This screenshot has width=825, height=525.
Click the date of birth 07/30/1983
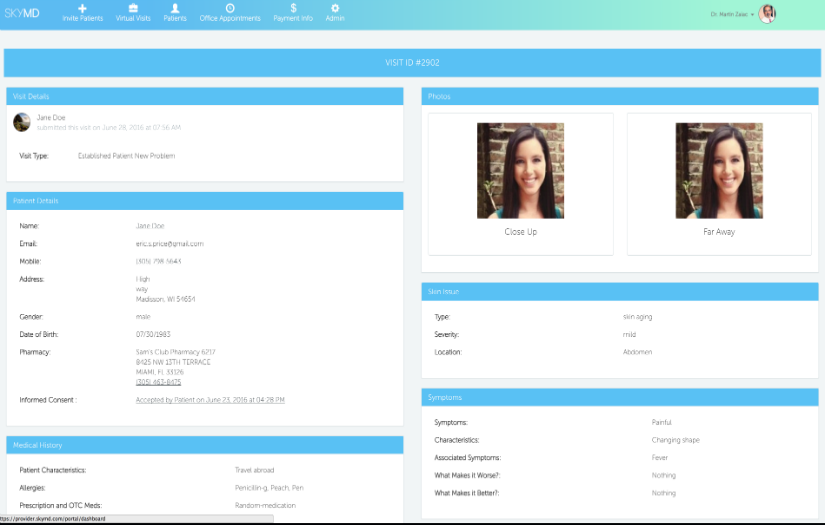[153, 334]
